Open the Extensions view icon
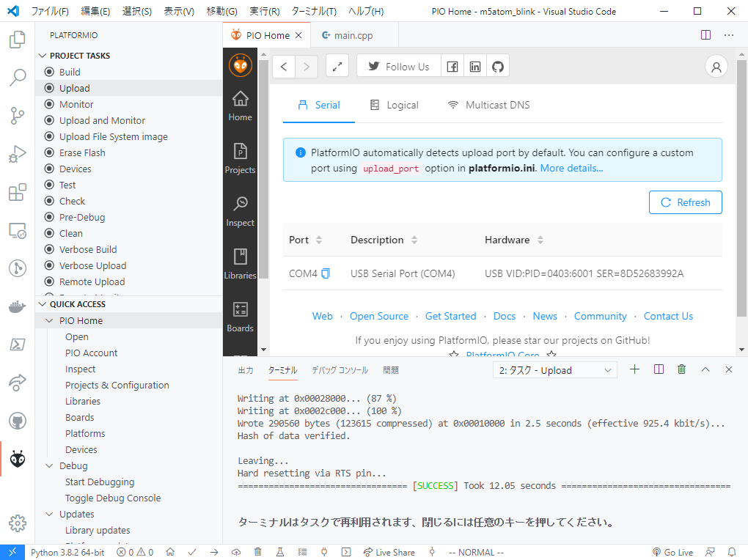This screenshot has width=748, height=560. 17,192
